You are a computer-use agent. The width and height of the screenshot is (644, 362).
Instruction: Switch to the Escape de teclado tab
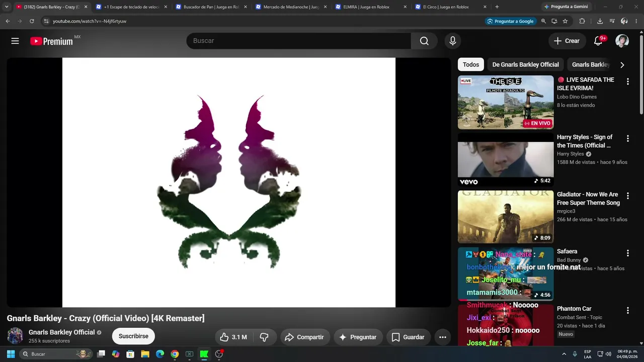coord(132,7)
